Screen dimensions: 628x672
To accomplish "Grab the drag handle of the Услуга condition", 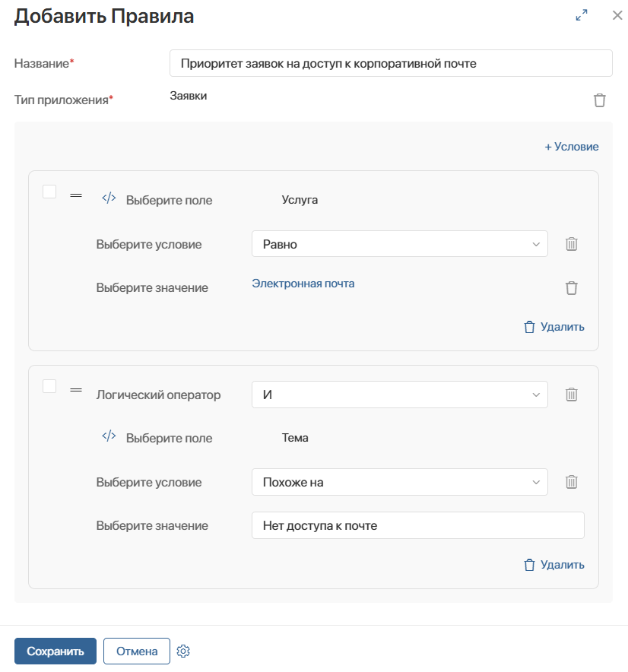I will click(76, 195).
